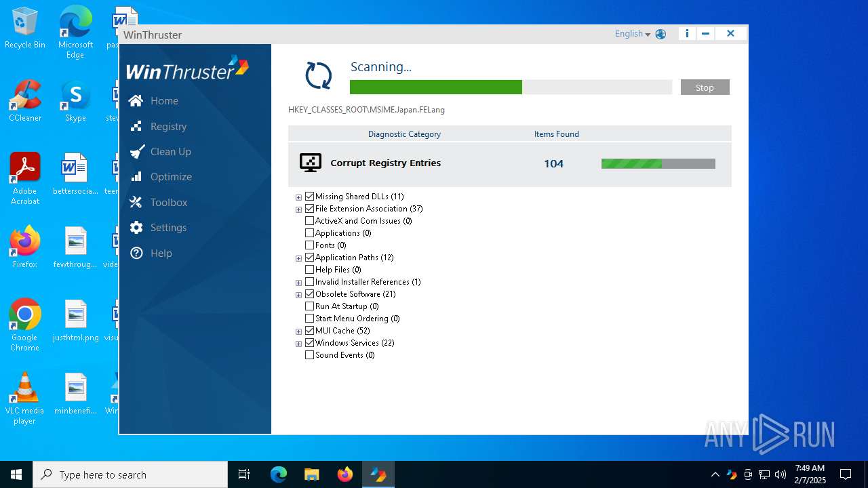Click the WinThruster logo
Image resolution: width=868 pixels, height=488 pixels.
tap(187, 68)
